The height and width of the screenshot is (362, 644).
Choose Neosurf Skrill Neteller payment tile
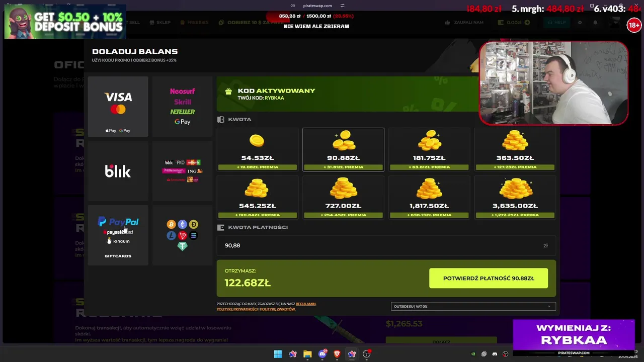[182, 107]
